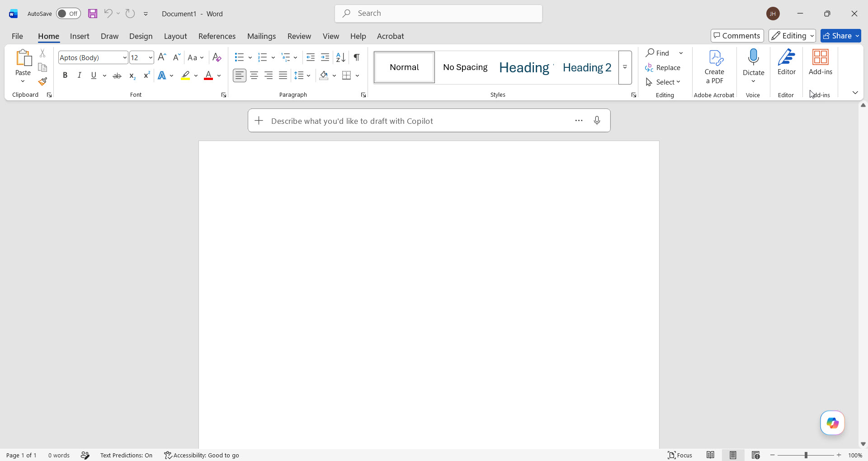
Task: Open the Editor pane
Action: [787, 62]
